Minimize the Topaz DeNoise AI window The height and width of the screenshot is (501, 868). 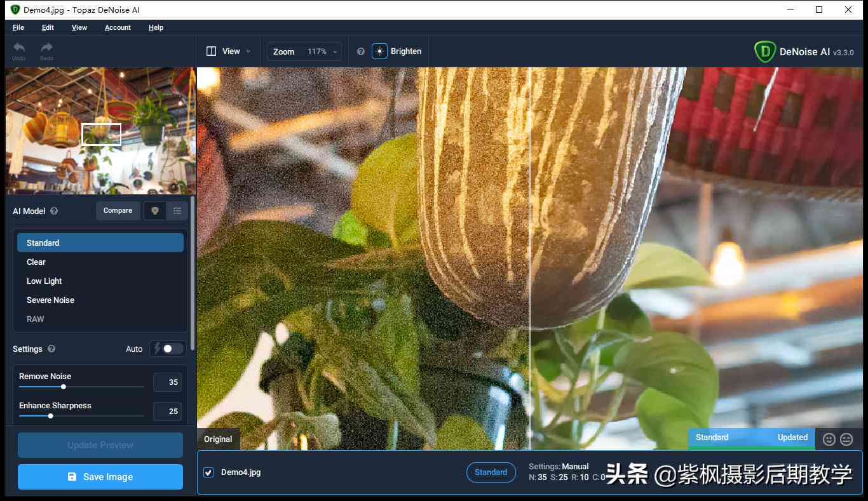coord(790,10)
